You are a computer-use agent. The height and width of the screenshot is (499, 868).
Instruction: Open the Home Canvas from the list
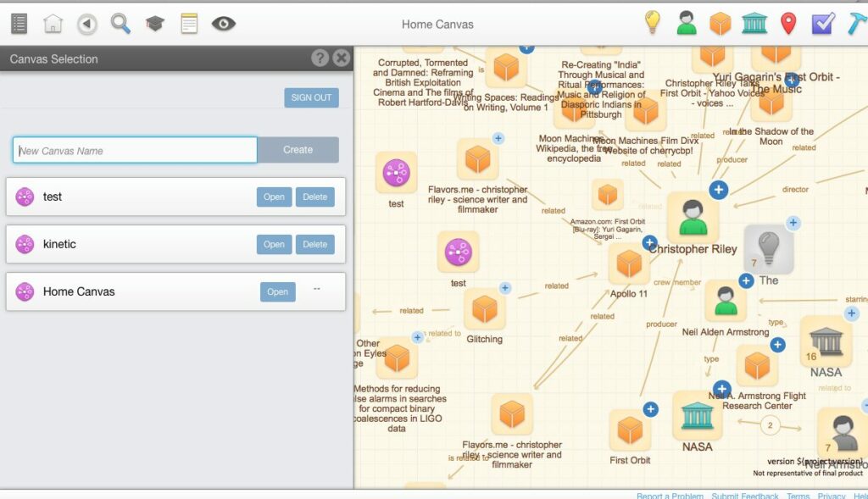click(277, 292)
